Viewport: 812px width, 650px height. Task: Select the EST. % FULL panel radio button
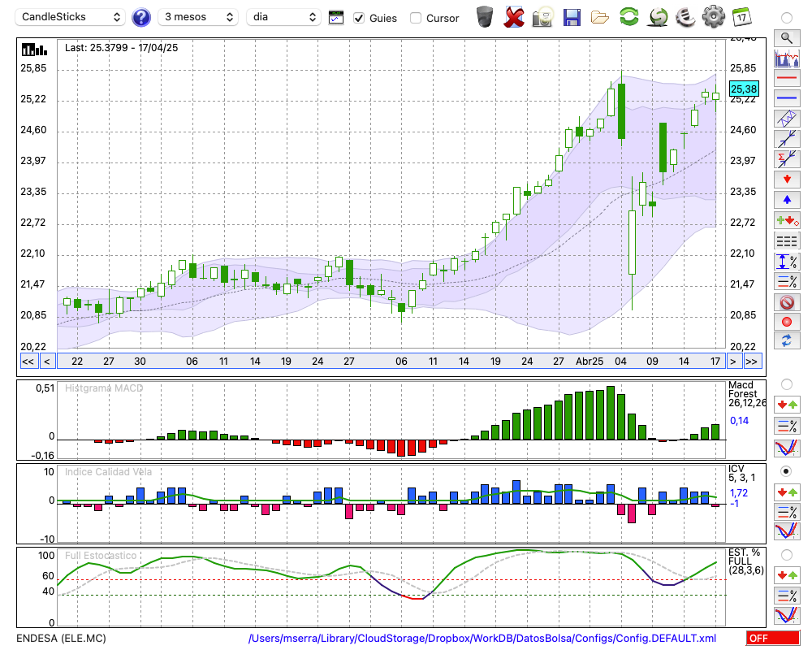[787, 555]
